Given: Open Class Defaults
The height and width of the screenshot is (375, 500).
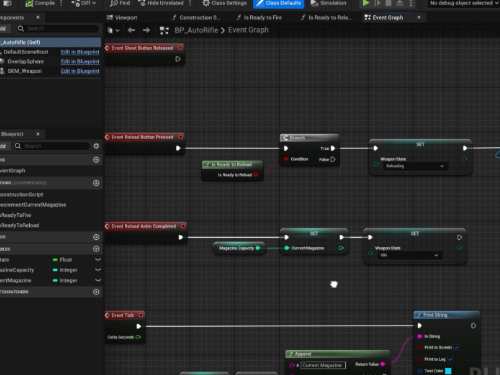Looking at the screenshot, I should (279, 3).
